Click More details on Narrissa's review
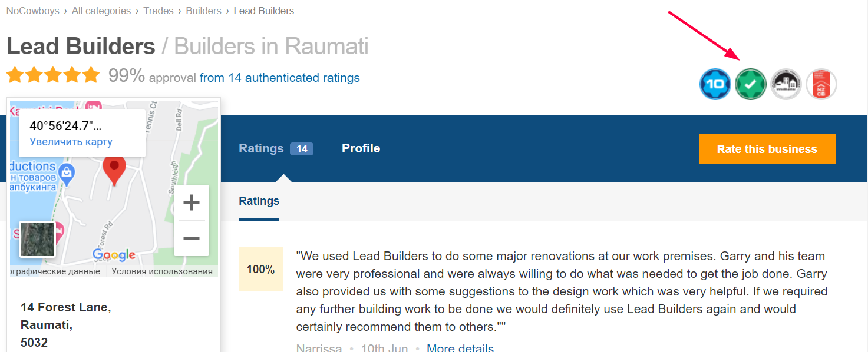Image resolution: width=868 pixels, height=352 pixels. (x=460, y=348)
